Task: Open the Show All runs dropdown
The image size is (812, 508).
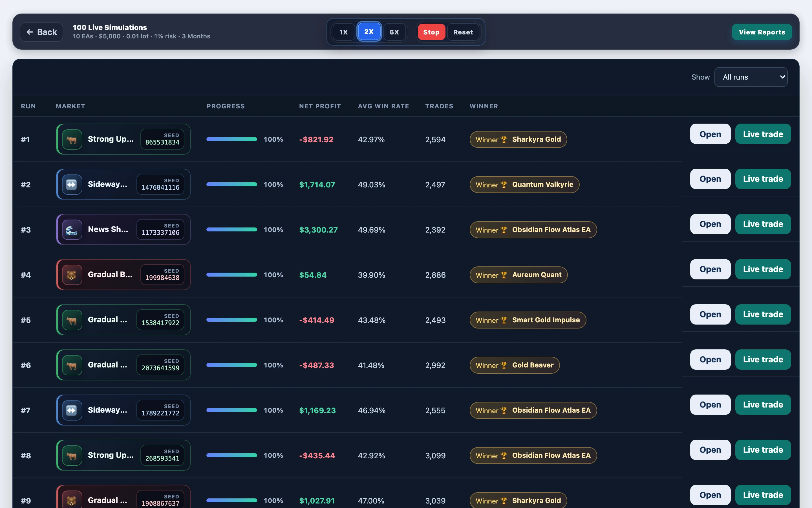Action: [x=751, y=77]
